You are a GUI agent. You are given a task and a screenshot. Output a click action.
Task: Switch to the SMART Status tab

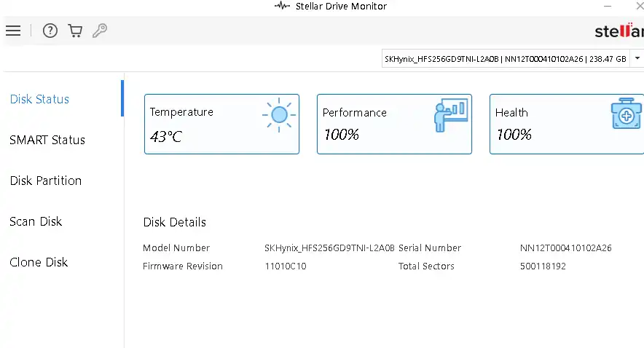(47, 140)
